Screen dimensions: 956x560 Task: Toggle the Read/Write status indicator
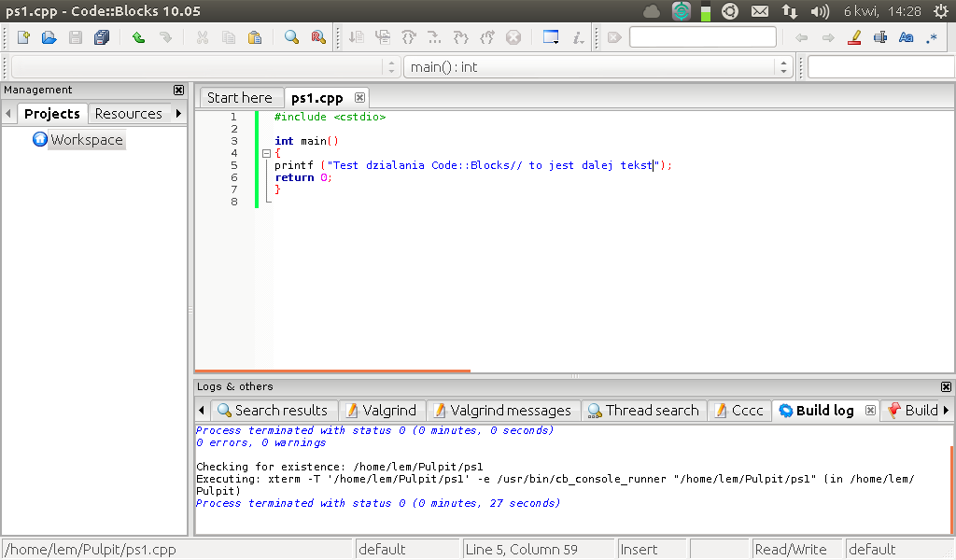(x=796, y=548)
